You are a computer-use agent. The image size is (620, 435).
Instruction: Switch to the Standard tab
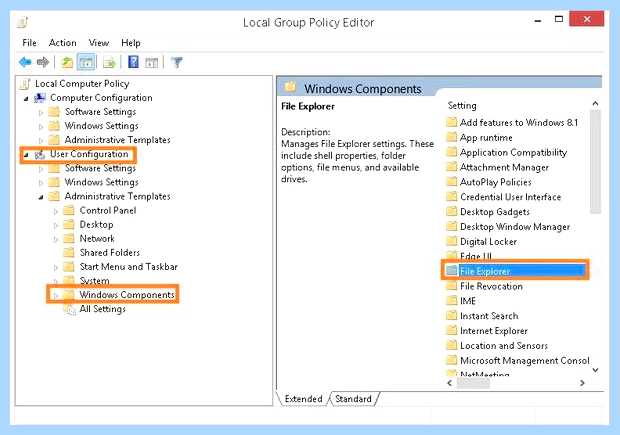coord(353,399)
